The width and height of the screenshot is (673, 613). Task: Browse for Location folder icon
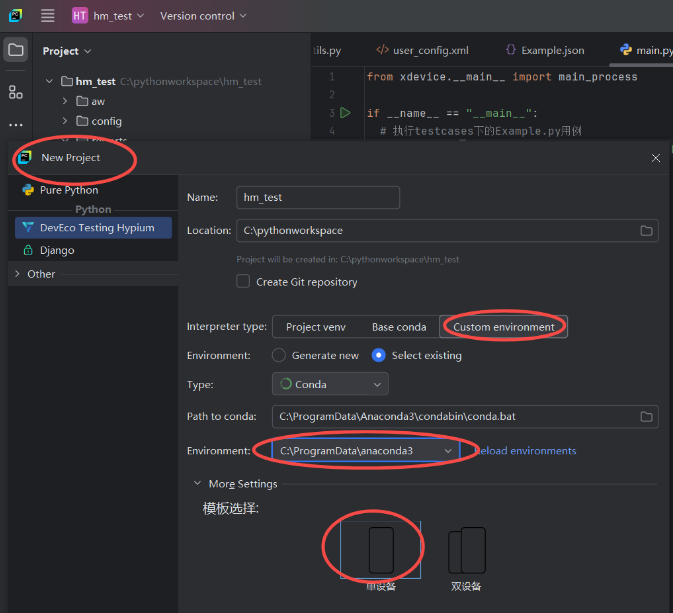[646, 231]
